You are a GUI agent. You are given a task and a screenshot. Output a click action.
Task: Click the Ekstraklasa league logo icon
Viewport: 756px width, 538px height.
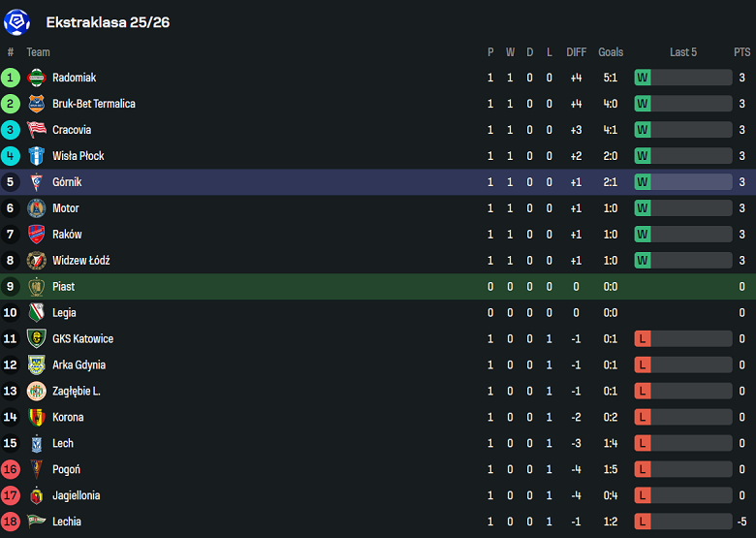click(17, 21)
